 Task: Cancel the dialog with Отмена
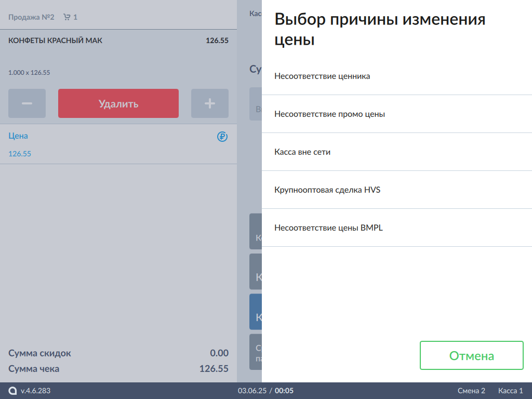coord(471,355)
